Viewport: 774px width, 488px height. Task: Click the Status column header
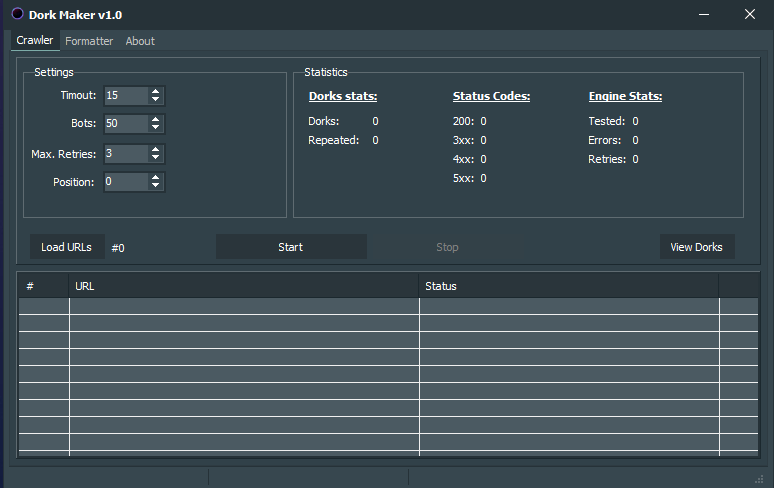(569, 286)
